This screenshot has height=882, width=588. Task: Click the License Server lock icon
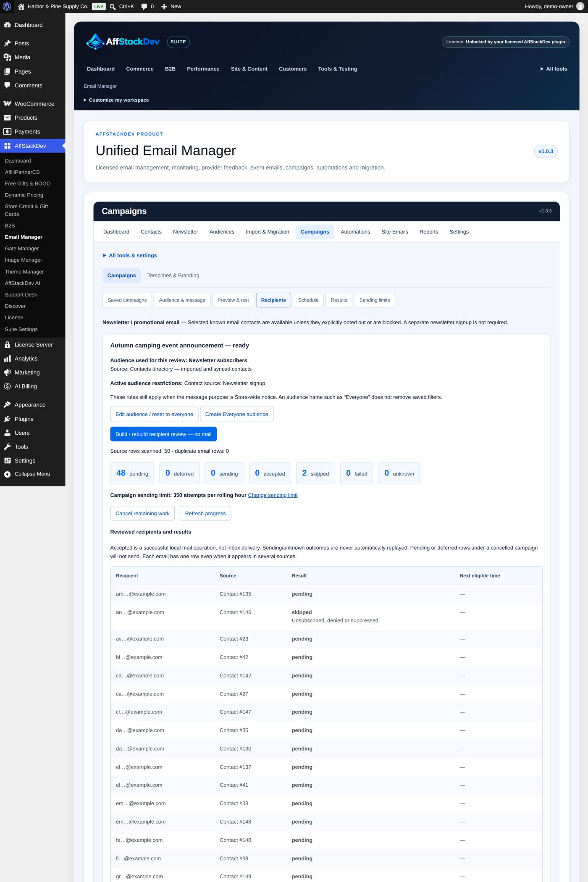7,345
